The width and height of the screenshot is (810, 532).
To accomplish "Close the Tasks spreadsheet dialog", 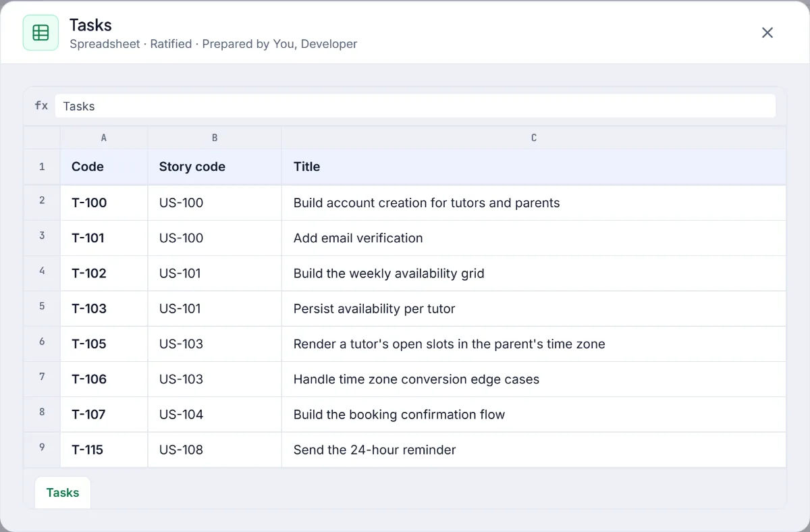I will pos(767,32).
